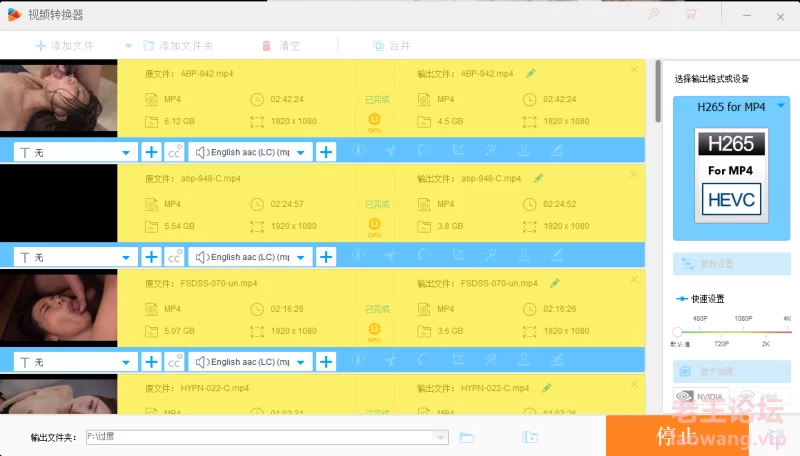The width and height of the screenshot is (800, 456).
Task: Remove the abp-948-C.mp4 row with its X
Action: [x=634, y=174]
